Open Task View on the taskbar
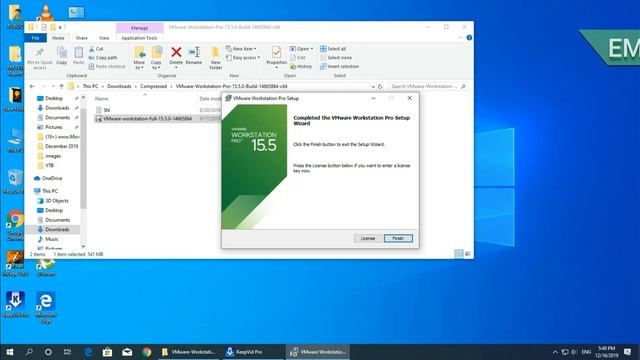Image resolution: width=640 pixels, height=360 pixels. coord(67,352)
